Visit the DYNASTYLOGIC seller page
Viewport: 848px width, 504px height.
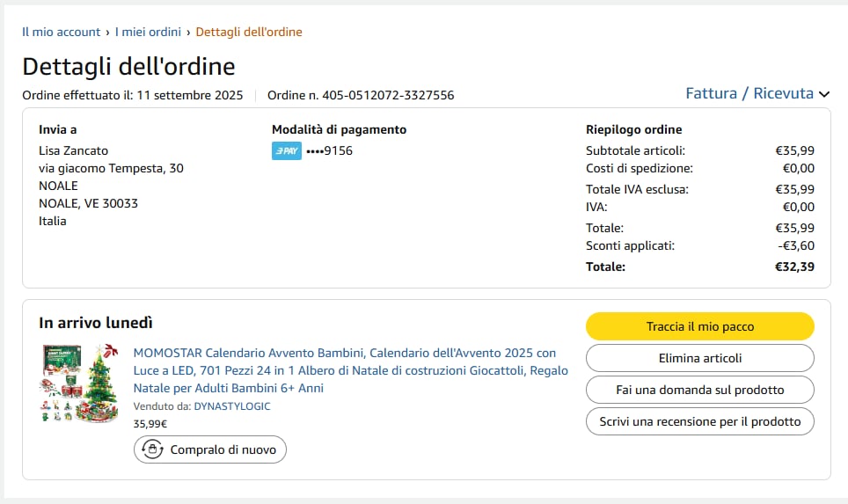232,406
